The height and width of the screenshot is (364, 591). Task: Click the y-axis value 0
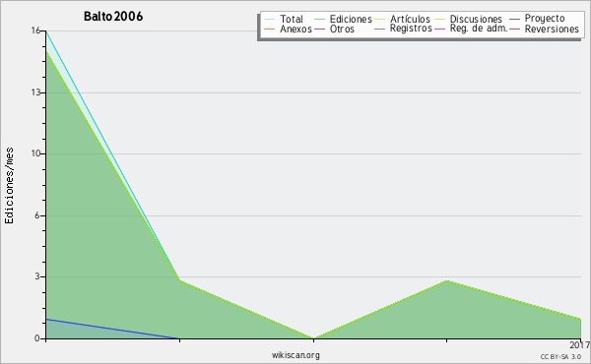coord(37,338)
